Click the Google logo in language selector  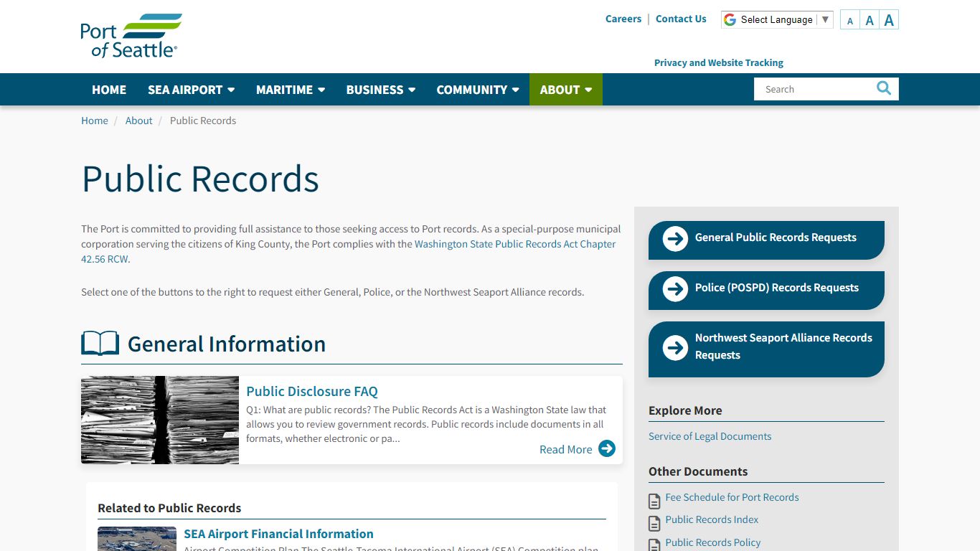pyautogui.click(x=730, y=20)
